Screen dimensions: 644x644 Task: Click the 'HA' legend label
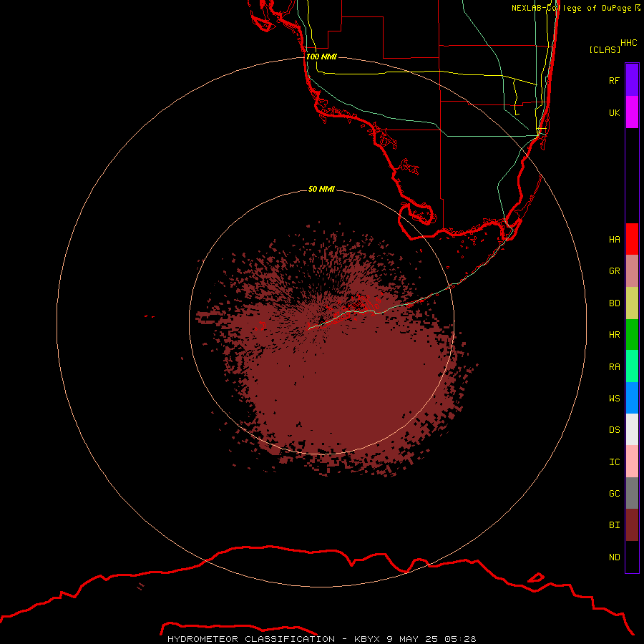614,239
